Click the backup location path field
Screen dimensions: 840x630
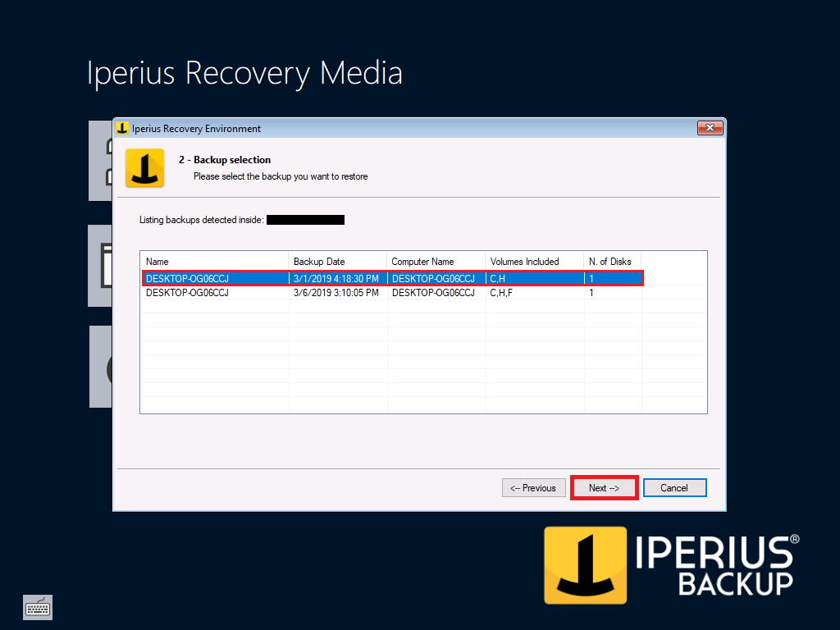point(305,220)
